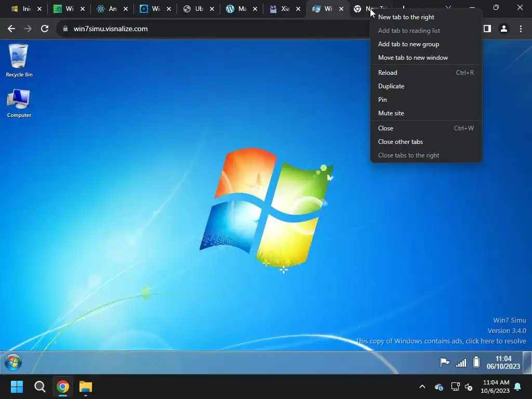Close the 'An' tab

(x=126, y=9)
